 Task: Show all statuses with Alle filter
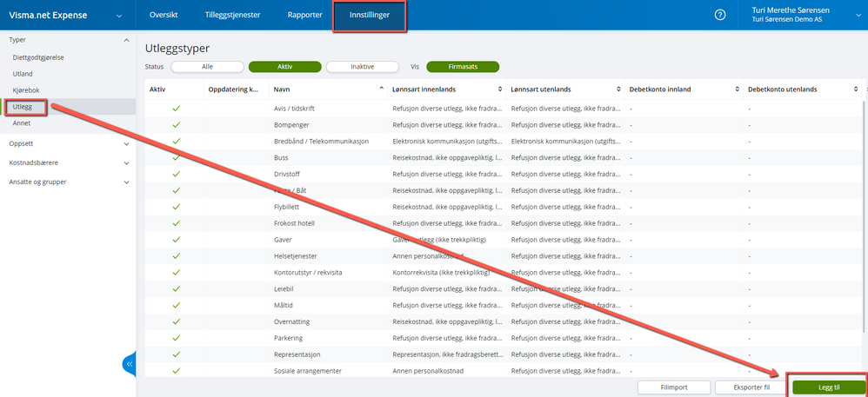(207, 66)
